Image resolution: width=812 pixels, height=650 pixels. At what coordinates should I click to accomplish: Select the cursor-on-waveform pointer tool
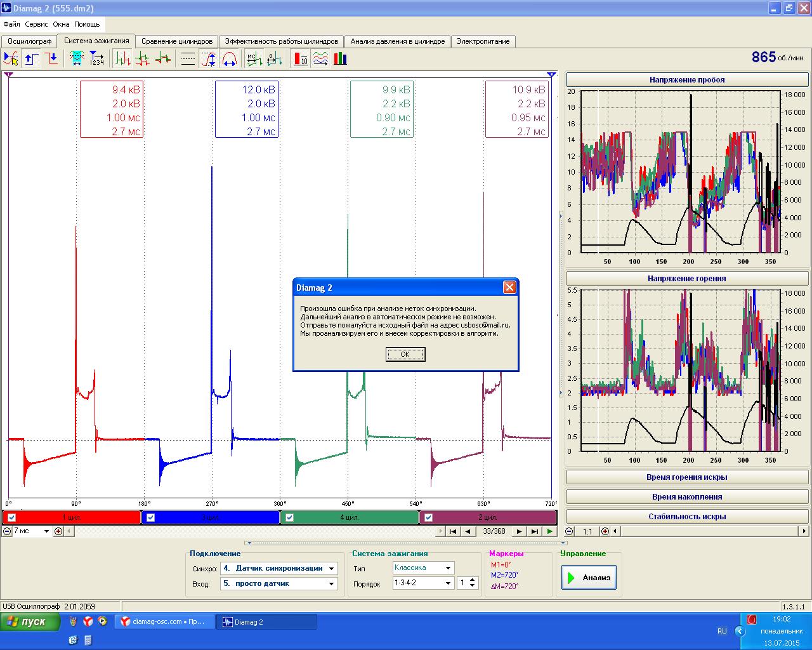tap(11, 59)
